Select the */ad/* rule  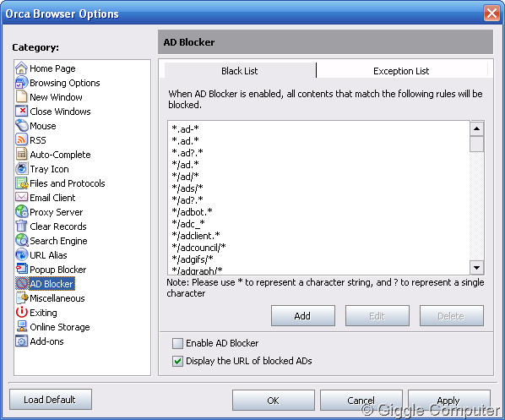(x=185, y=177)
